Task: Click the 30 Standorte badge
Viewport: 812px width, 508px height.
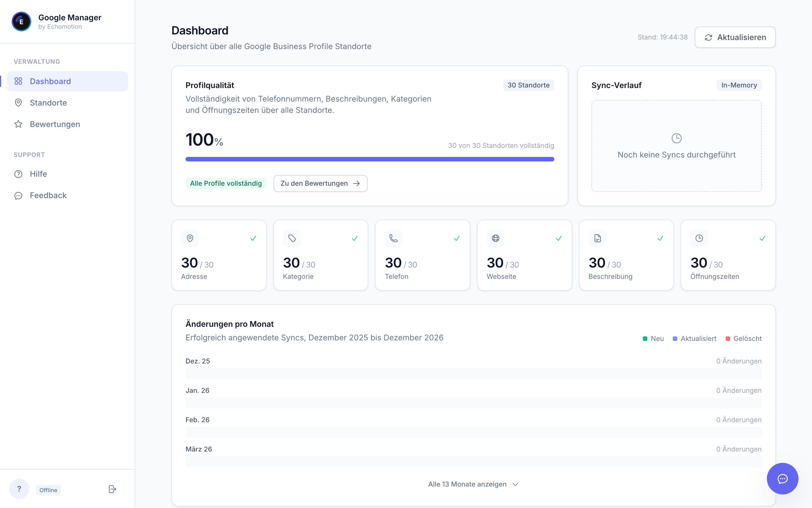Action: [x=528, y=85]
